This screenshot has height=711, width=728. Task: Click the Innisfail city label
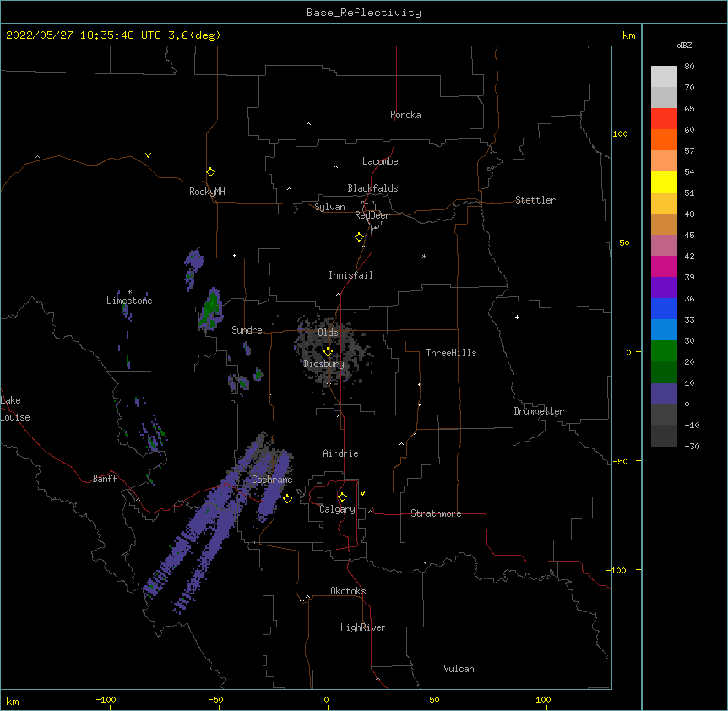click(x=350, y=275)
